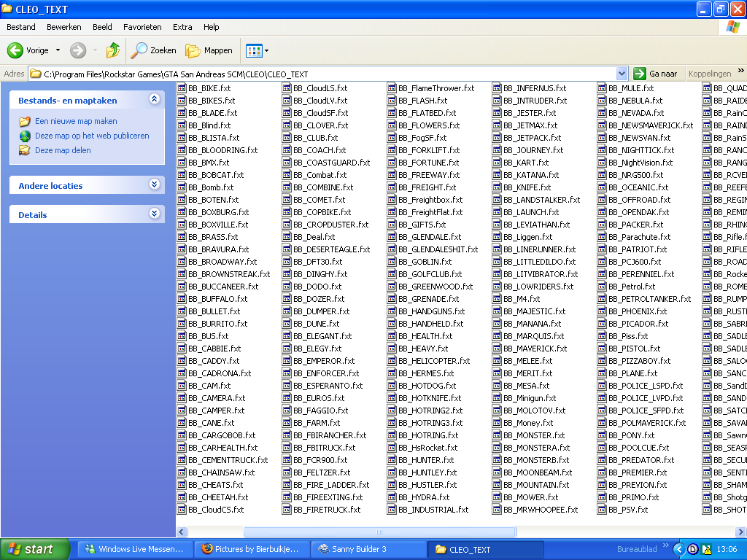The image size is (747, 560).
Task: Click the BB_HYDRA.fxt file icon
Action: point(392,497)
